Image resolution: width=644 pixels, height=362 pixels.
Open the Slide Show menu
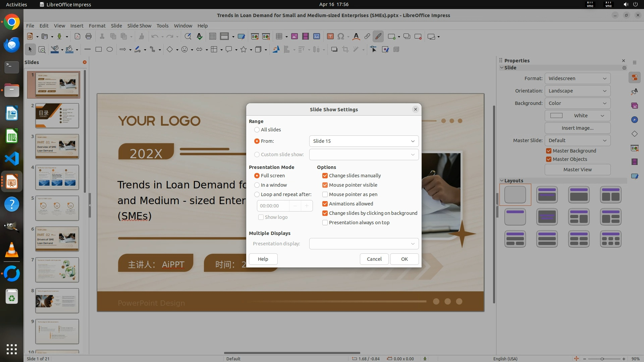tap(139, 26)
